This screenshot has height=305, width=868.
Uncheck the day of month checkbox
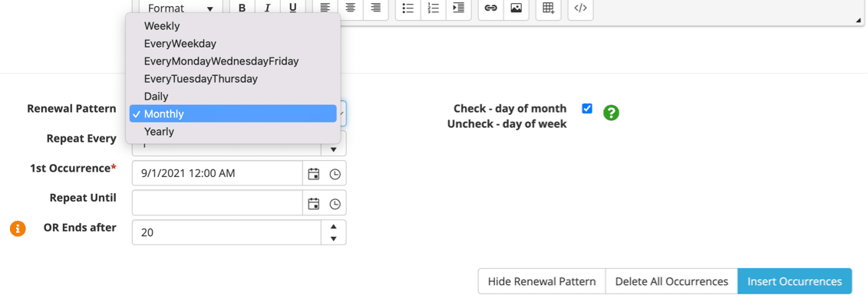(x=587, y=108)
